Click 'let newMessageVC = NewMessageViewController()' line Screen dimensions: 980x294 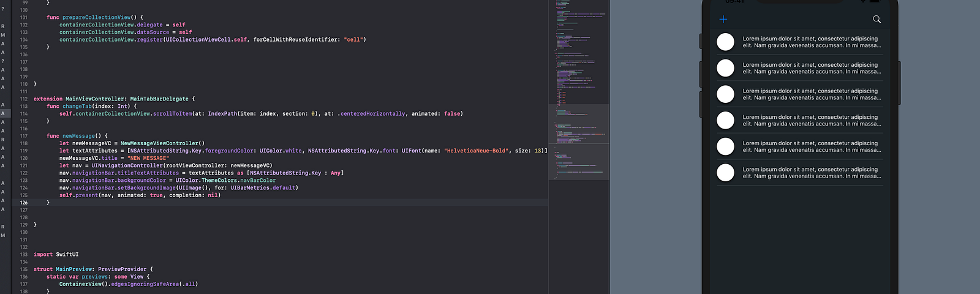(x=132, y=143)
